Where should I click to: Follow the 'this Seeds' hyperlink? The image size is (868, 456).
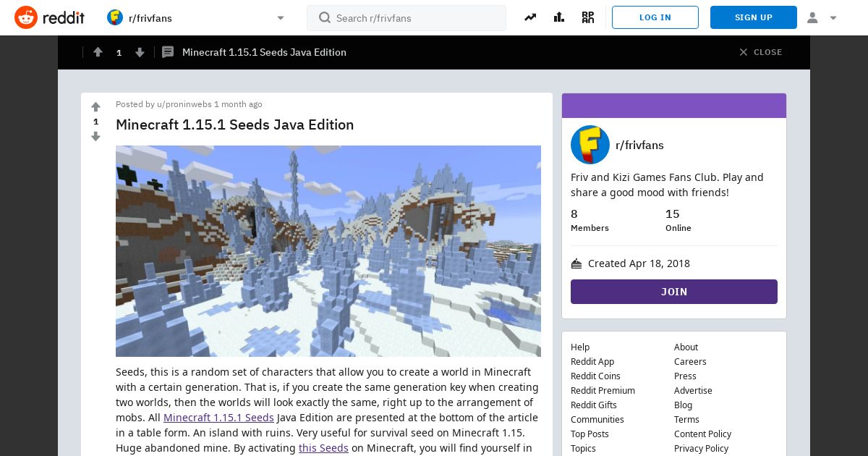pos(323,448)
